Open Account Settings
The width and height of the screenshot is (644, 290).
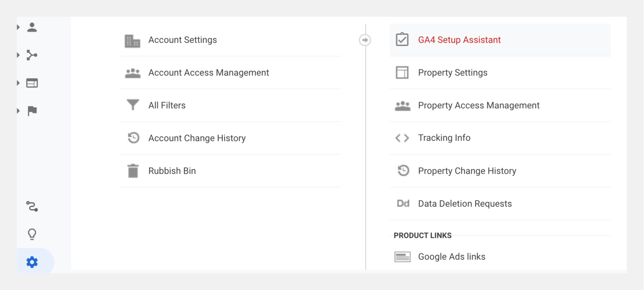click(182, 40)
